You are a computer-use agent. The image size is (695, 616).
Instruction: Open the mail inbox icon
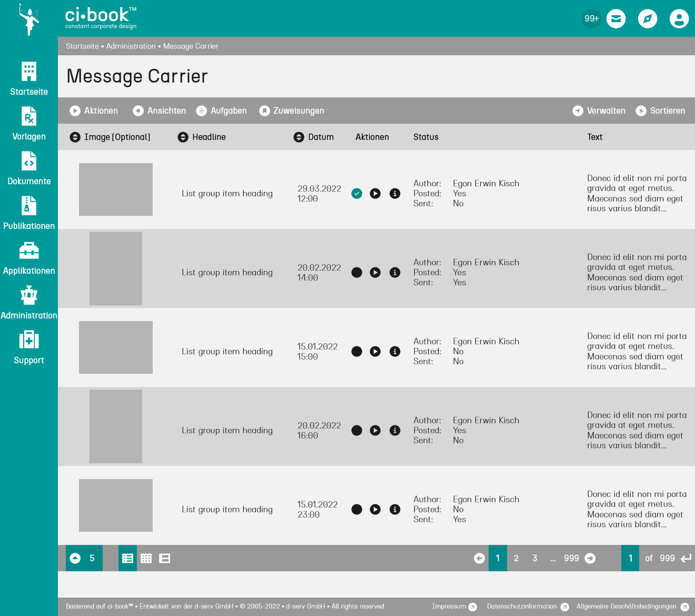(616, 19)
